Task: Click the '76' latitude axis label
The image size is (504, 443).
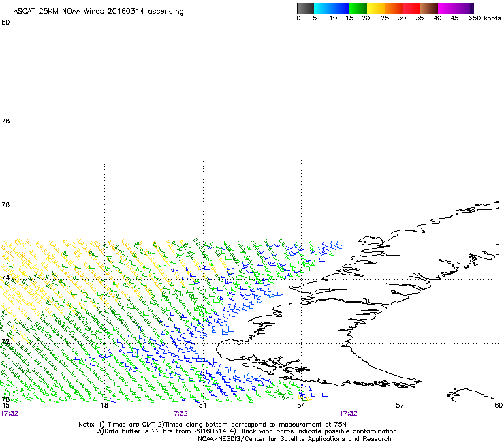Action: [5, 205]
